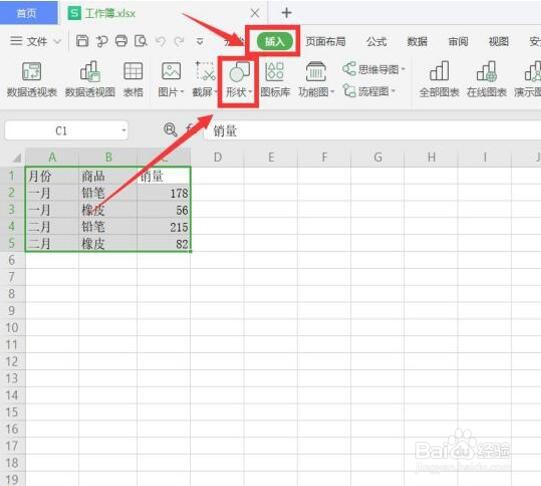Open a new tab with plus button
The height and width of the screenshot is (486, 541).
[x=286, y=13]
